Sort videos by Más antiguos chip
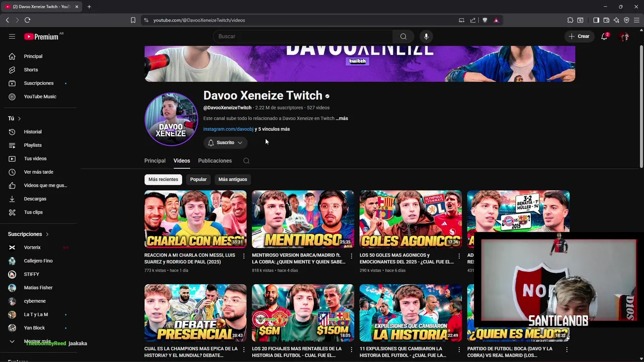 232,179
